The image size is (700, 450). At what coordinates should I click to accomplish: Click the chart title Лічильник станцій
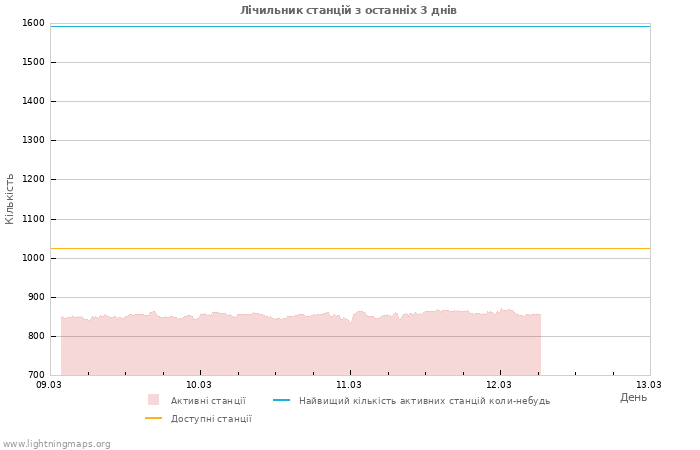pyautogui.click(x=348, y=10)
